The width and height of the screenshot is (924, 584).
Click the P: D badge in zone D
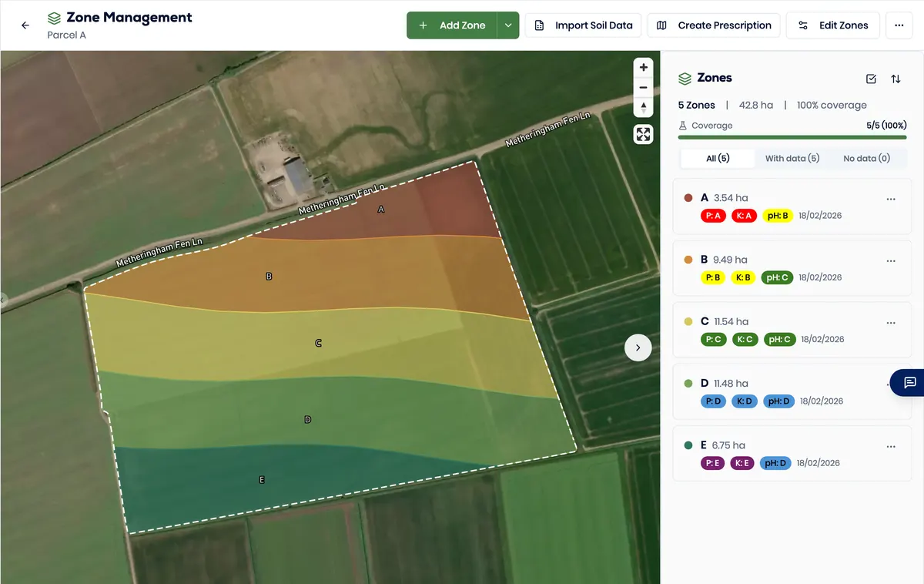(x=714, y=401)
